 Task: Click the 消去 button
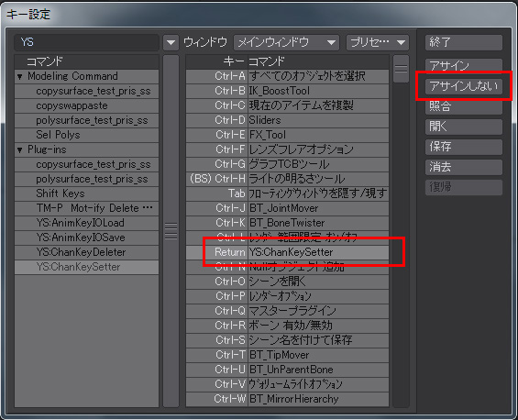click(464, 167)
